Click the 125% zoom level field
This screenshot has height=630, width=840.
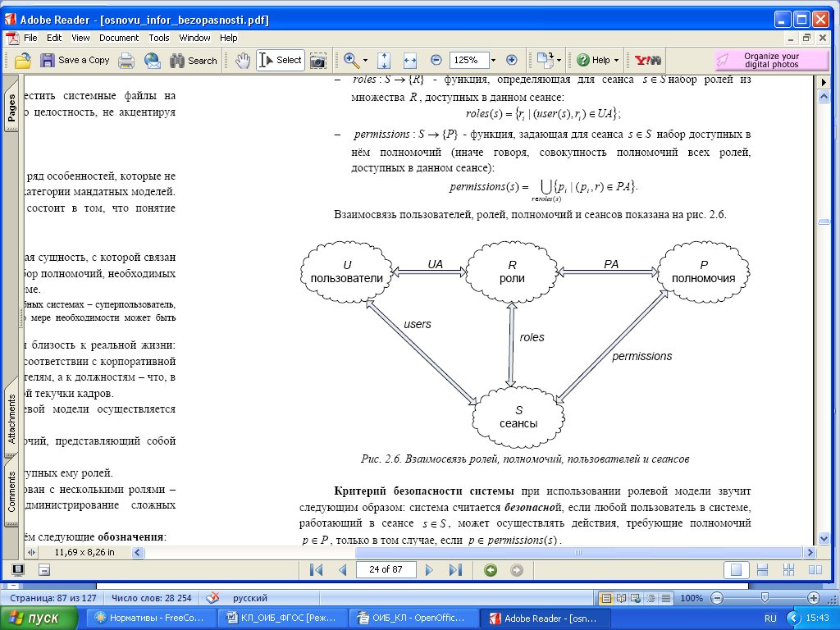pyautogui.click(x=468, y=60)
